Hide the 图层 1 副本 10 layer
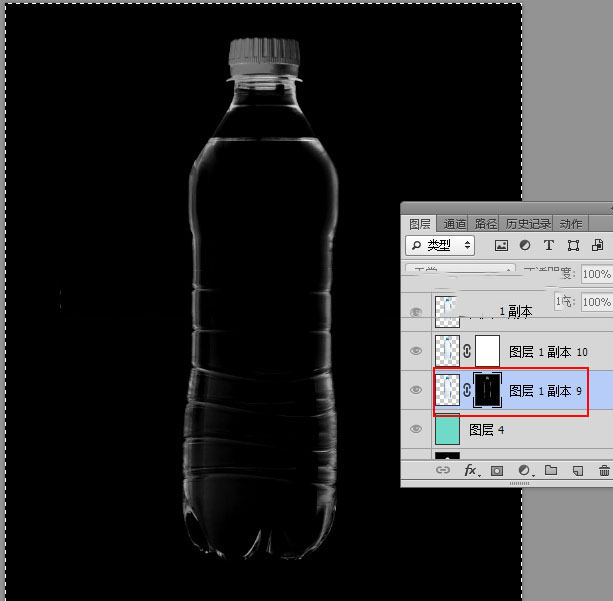Screen dimensions: 613x601 (416, 351)
